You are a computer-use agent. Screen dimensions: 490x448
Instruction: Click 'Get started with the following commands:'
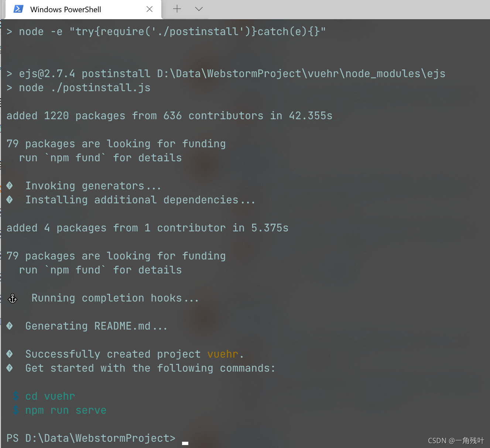[150, 368]
